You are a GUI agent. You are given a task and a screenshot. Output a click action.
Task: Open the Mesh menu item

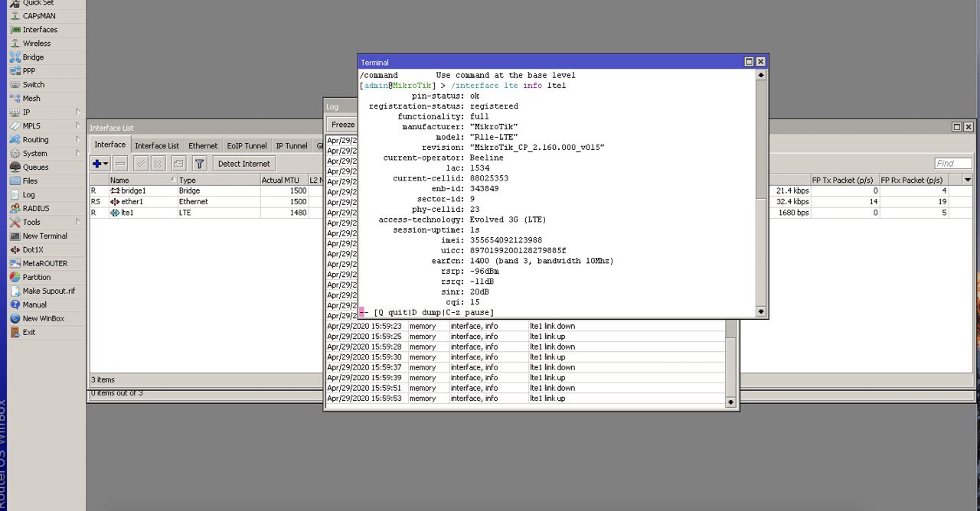pyautogui.click(x=31, y=99)
